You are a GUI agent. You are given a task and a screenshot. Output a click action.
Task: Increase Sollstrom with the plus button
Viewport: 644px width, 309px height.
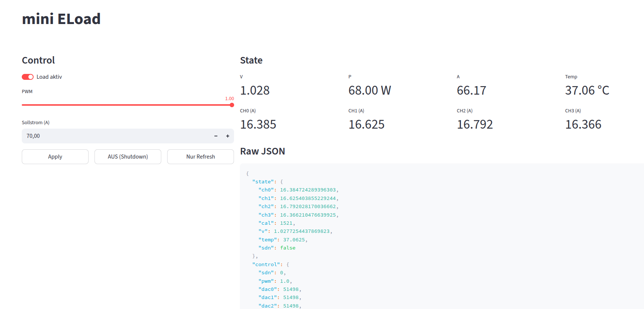(x=228, y=136)
